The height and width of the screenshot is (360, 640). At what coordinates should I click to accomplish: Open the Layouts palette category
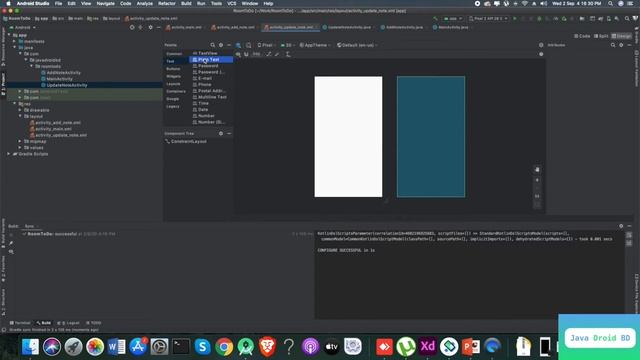[173, 84]
